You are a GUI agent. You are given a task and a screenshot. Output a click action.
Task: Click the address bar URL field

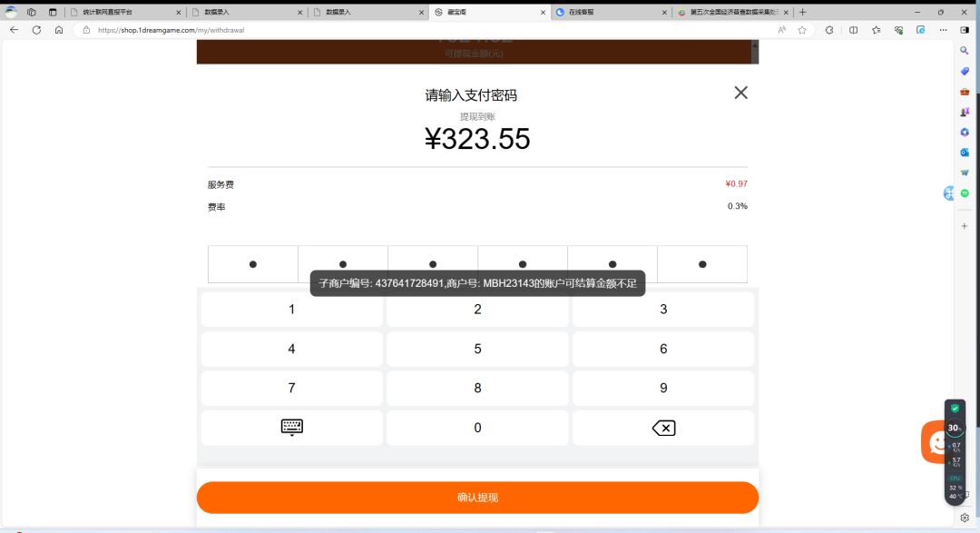click(x=431, y=30)
